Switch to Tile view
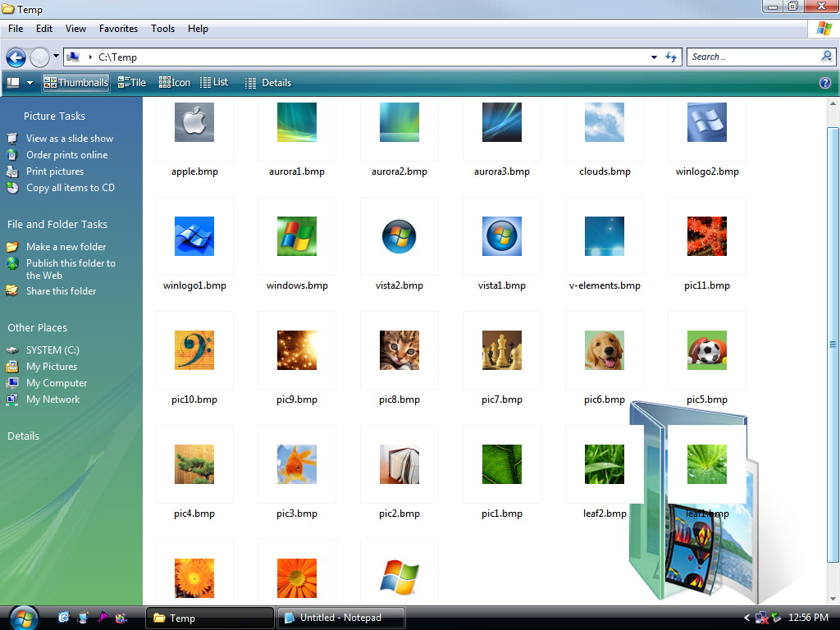Screen dimensions: 840x630 (132, 83)
